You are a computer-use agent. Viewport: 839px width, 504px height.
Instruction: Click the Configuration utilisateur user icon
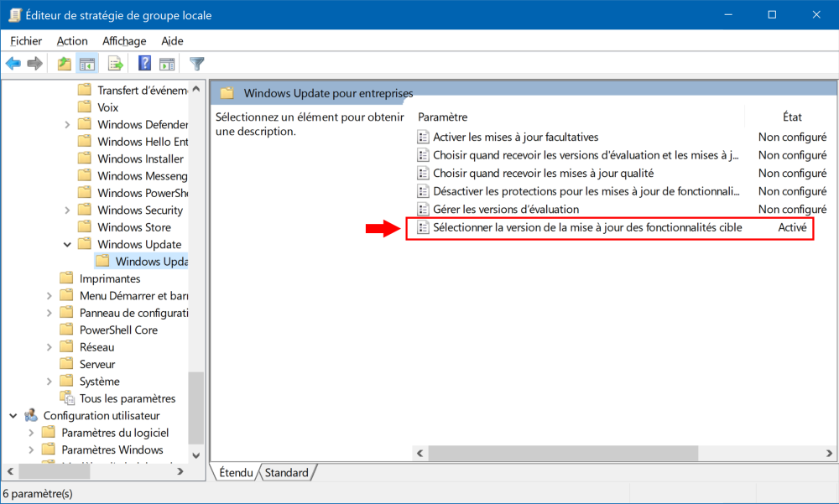(31, 415)
